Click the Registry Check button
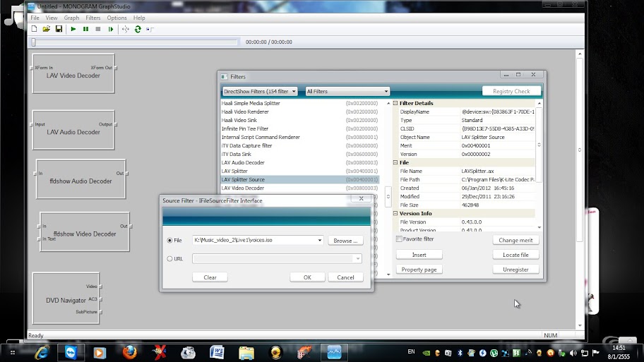 click(x=511, y=91)
